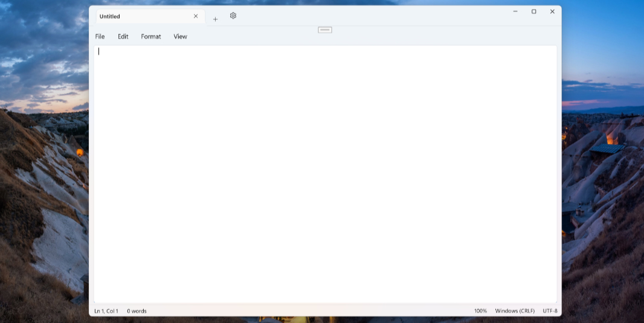Click the 100% zoom level indicator
This screenshot has height=323, width=644.
pos(480,311)
